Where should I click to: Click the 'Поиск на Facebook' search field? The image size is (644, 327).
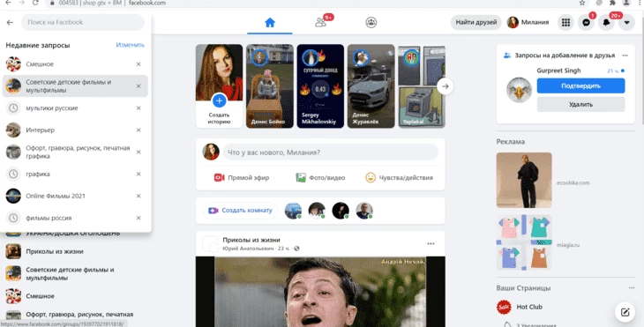pos(83,22)
